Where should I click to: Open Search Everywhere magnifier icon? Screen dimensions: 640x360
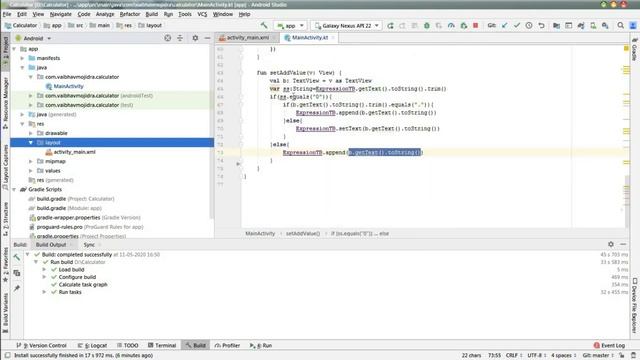point(620,25)
